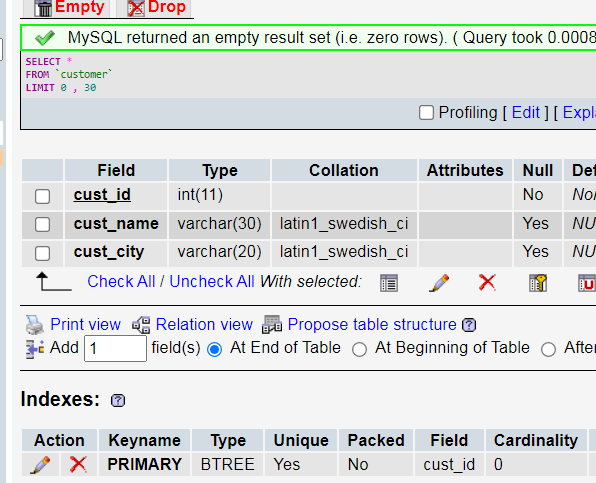Select the At Beginning of Table radio
596x483 pixels.
(359, 349)
